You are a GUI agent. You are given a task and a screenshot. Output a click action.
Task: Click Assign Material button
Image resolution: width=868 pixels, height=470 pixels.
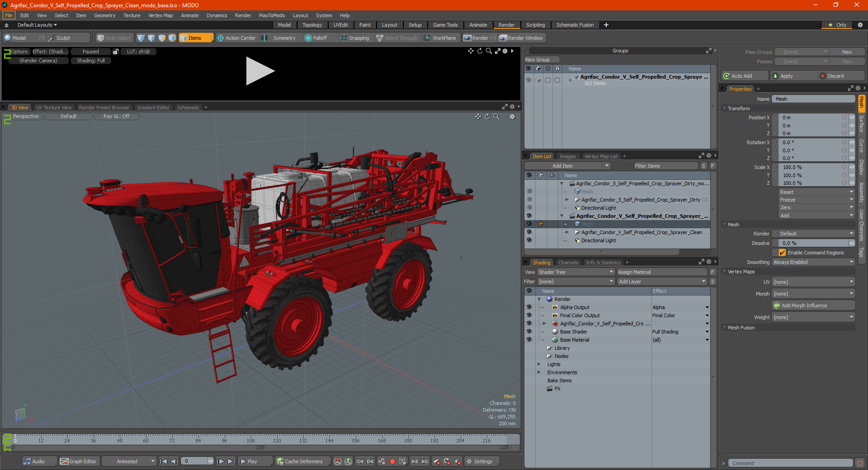click(662, 272)
